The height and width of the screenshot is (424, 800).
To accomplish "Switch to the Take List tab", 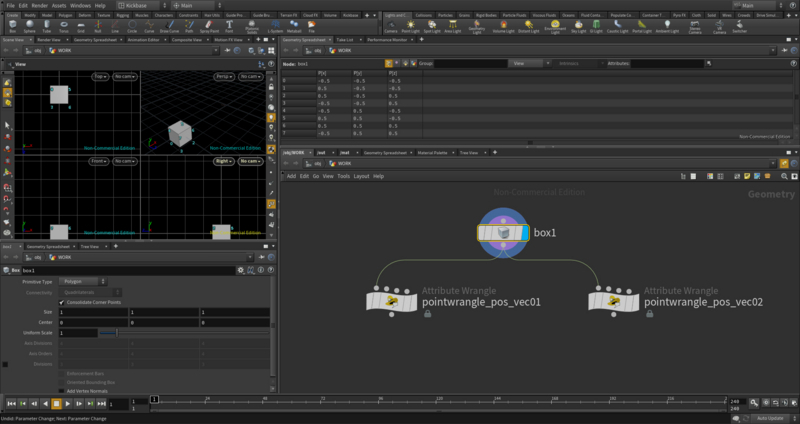I will (345, 39).
